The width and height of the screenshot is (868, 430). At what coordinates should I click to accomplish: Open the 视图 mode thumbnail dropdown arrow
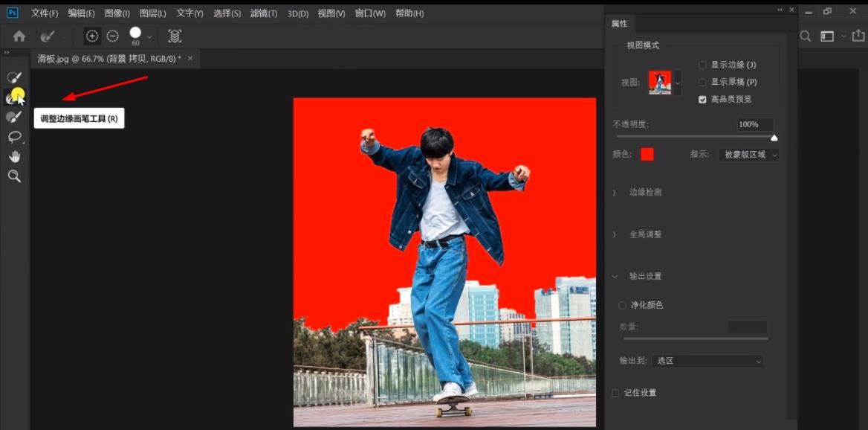click(x=678, y=83)
